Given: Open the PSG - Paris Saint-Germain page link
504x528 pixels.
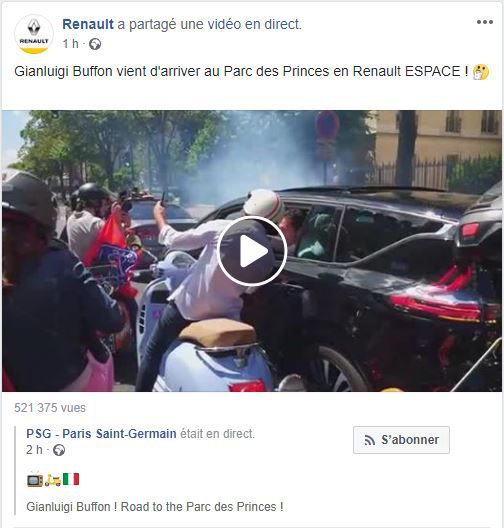Looking at the screenshot, I should pos(101,433).
